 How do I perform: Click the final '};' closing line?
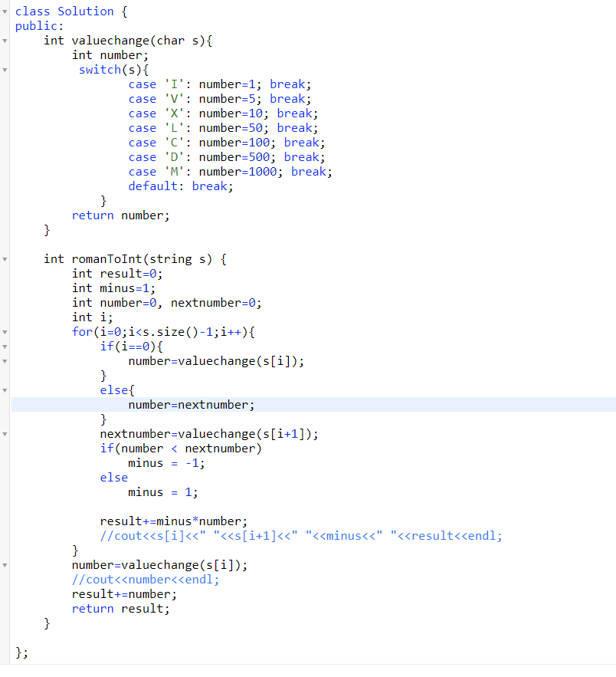[21, 652]
